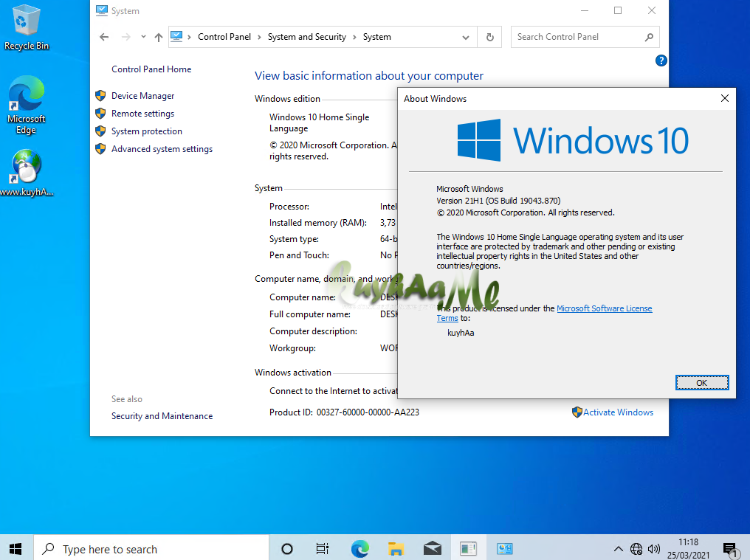The height and width of the screenshot is (560, 750).
Task: Open Control Panel Home link
Action: (x=151, y=69)
